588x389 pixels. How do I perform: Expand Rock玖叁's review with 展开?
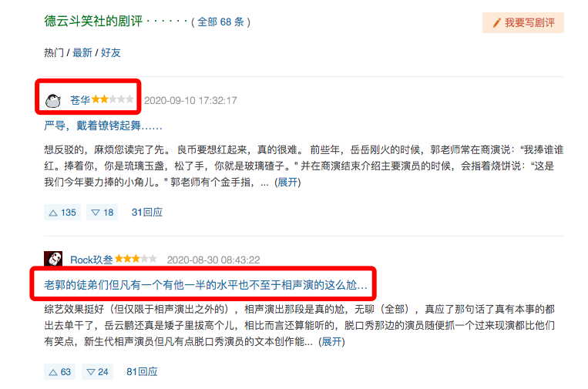(x=331, y=341)
